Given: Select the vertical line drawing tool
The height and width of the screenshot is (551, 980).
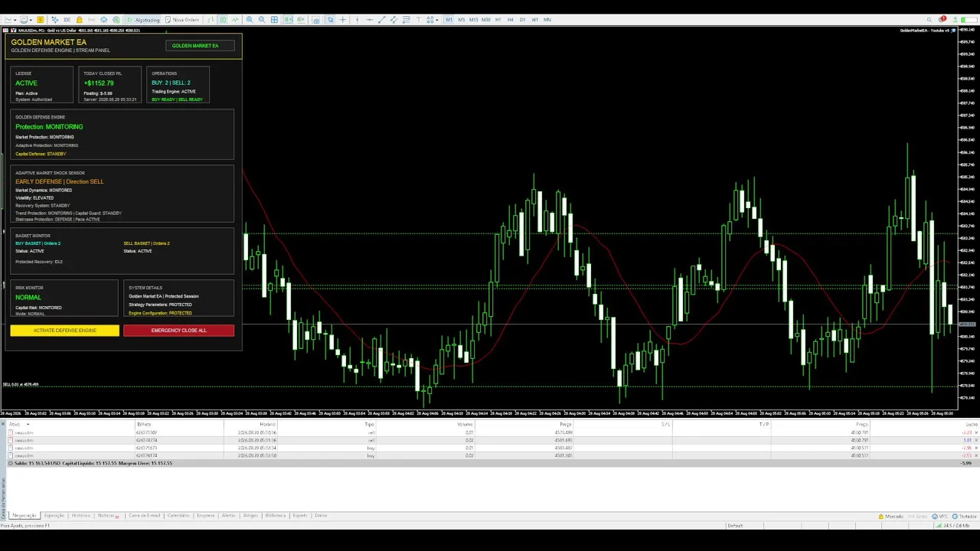Looking at the screenshot, I should tap(357, 20).
